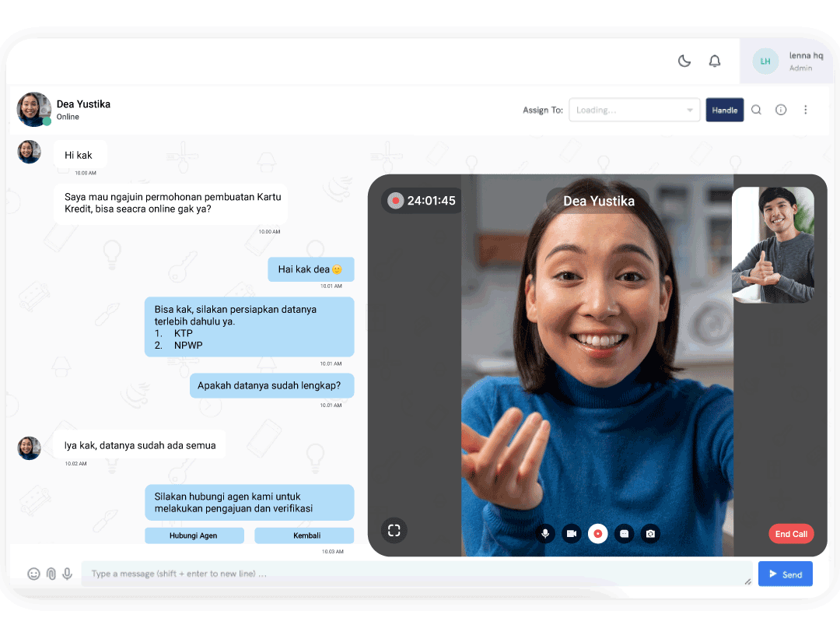Open the three-dot overflow menu

click(x=806, y=110)
